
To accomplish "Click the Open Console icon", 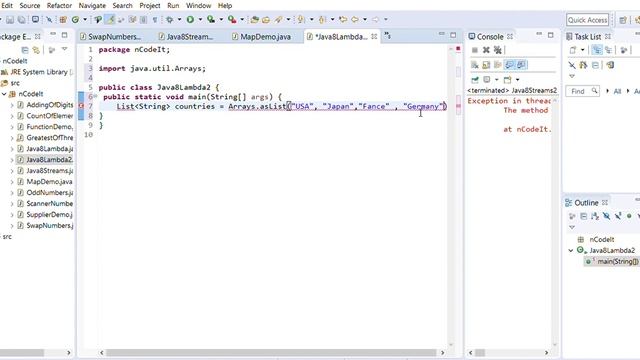I will click(507, 80).
